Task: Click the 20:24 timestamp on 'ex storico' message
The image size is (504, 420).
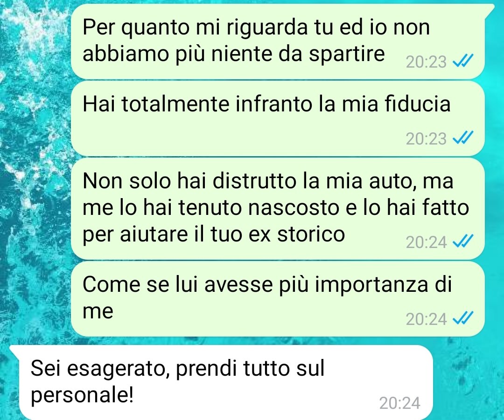Action: pos(426,242)
